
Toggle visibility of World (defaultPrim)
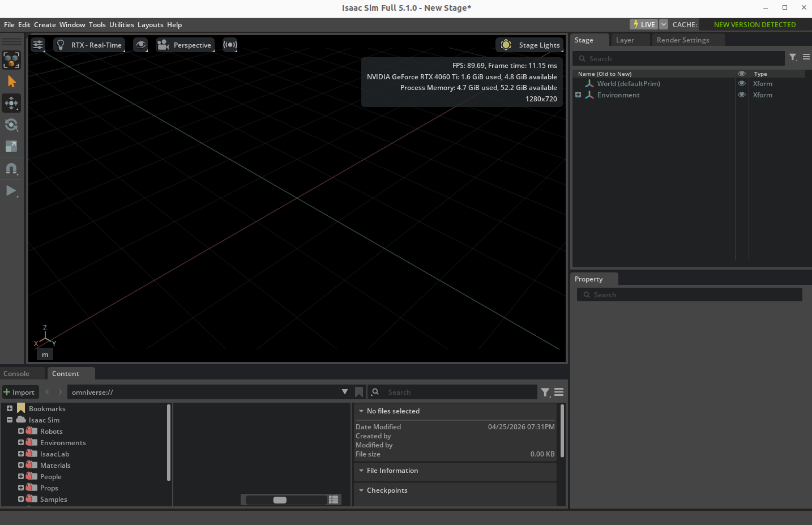pyautogui.click(x=742, y=83)
